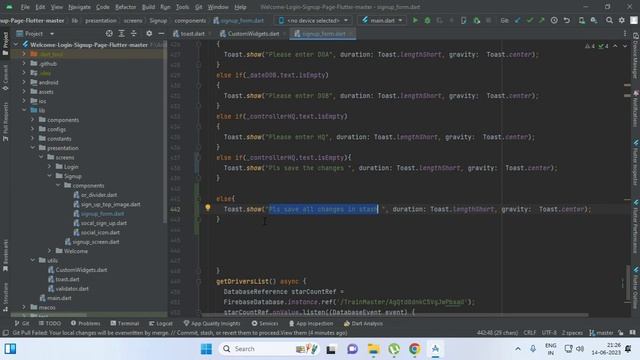Jump to next highlighted error down arrow
Image resolution: width=640 pixels, height=360 pixels.
pos(625,46)
